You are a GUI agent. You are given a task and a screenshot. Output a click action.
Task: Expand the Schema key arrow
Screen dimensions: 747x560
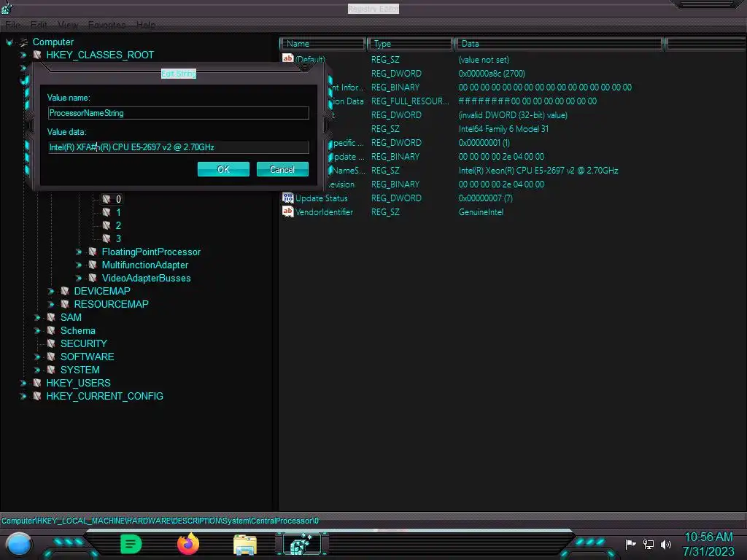pos(36,330)
